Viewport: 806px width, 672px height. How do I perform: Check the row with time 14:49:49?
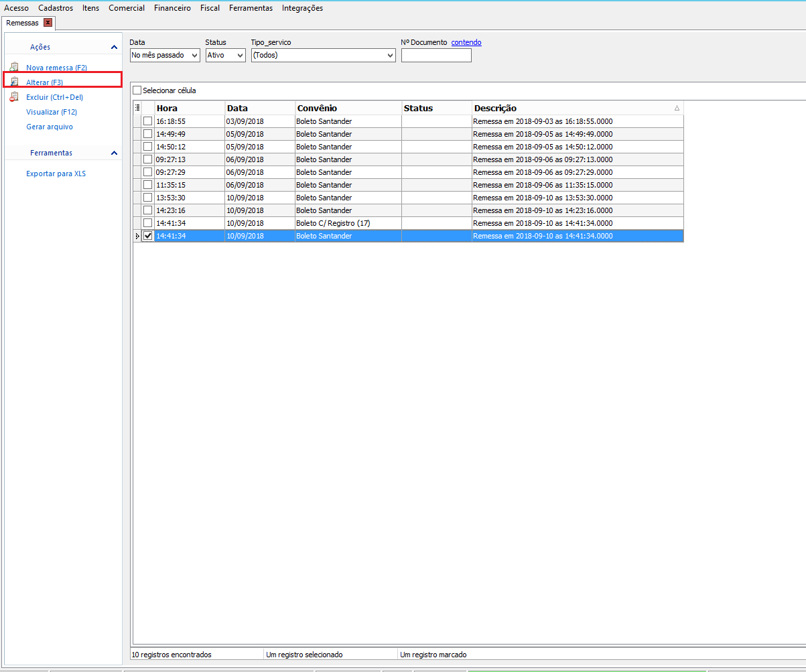click(147, 134)
